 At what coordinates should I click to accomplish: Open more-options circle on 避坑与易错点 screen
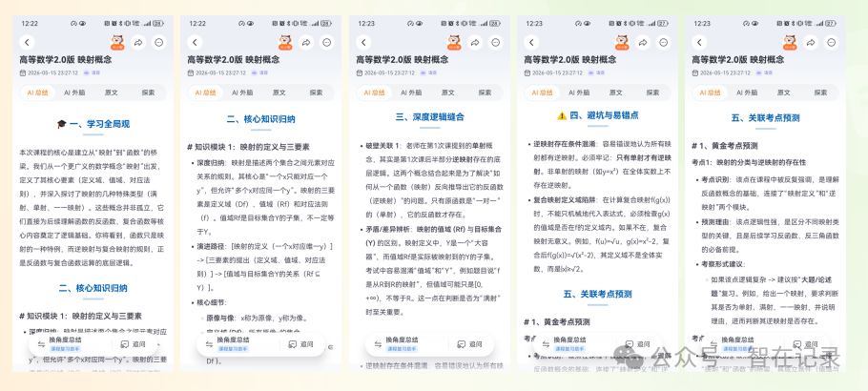click(x=664, y=42)
